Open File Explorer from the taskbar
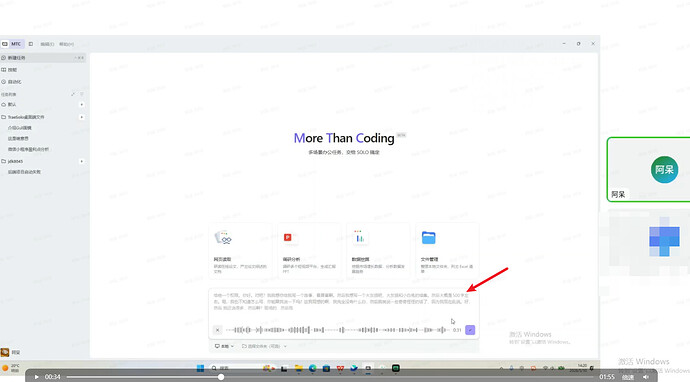Screen dimensions: 690x382 pos(298,368)
